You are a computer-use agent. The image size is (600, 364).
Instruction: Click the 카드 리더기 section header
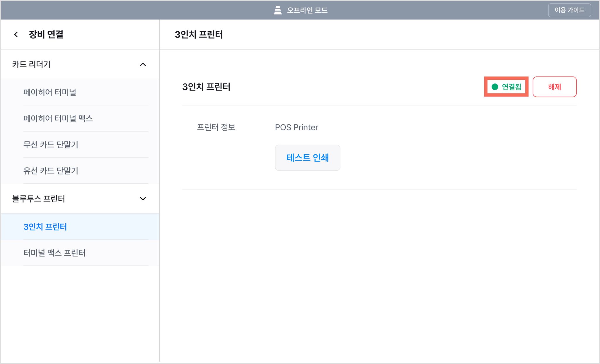(x=80, y=64)
